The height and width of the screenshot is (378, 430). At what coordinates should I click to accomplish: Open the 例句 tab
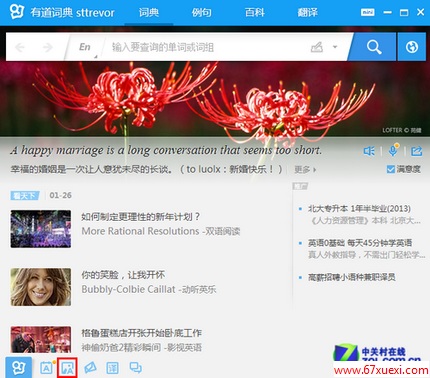202,13
